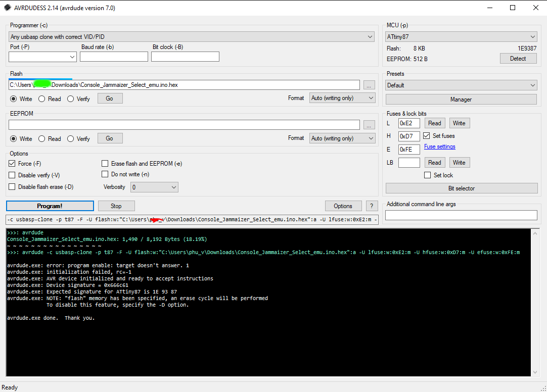Click the L fuse 0xE2 field

point(409,123)
